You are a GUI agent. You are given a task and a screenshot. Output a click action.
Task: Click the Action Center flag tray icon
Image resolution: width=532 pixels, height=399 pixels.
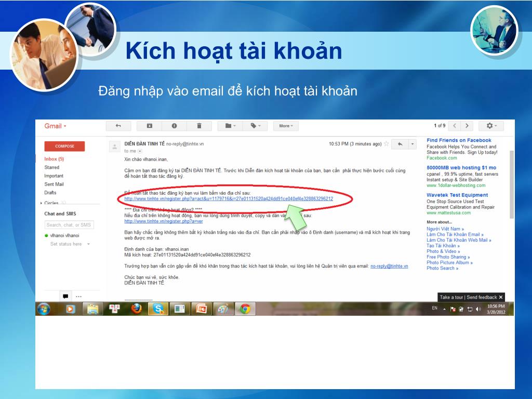click(453, 309)
